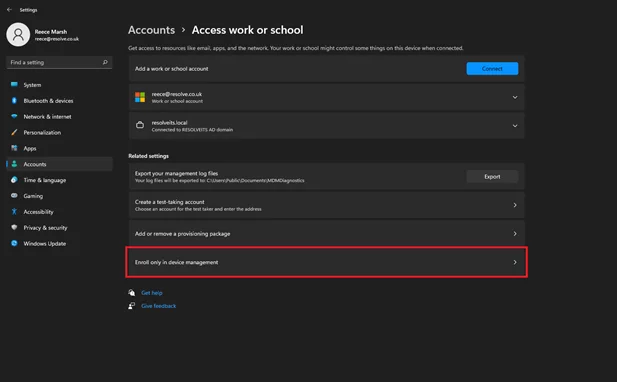617x382 pixels.
Task: Click the user profile avatar picture
Action: click(x=18, y=35)
